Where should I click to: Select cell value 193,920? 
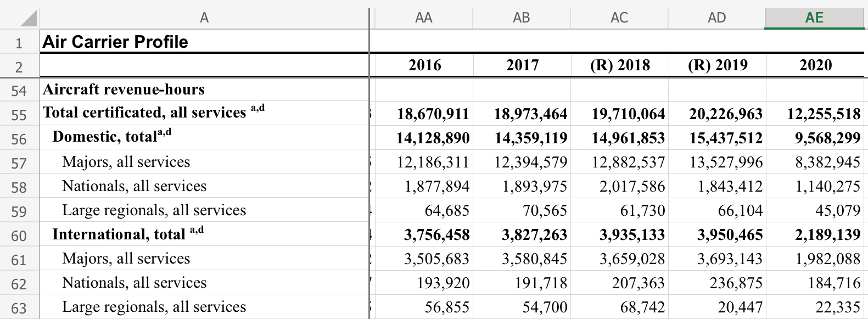point(424,283)
